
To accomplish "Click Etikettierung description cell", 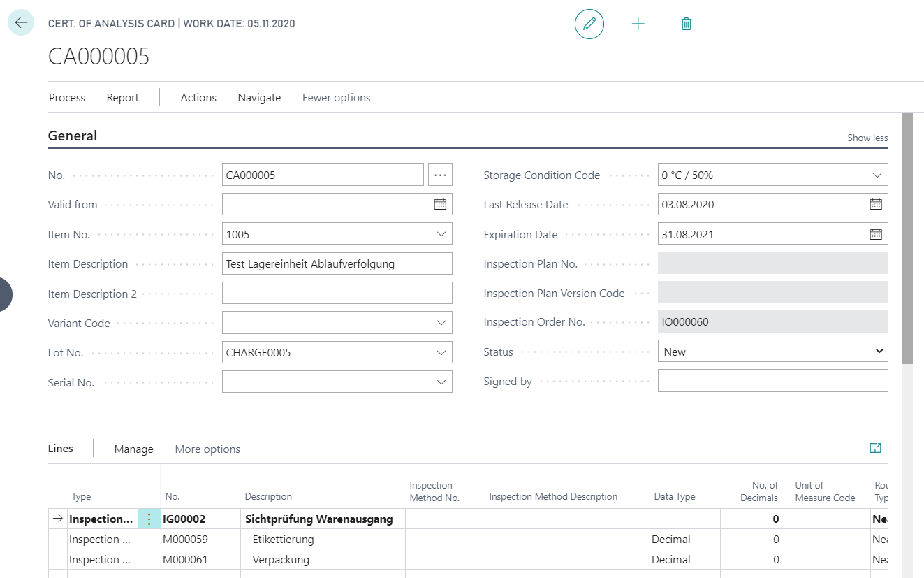I will 323,540.
